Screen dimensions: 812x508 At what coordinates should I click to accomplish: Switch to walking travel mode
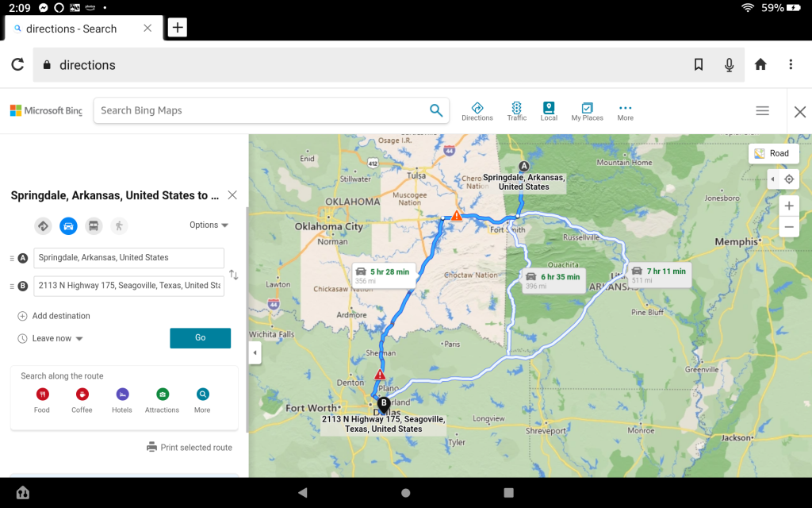pos(119,226)
